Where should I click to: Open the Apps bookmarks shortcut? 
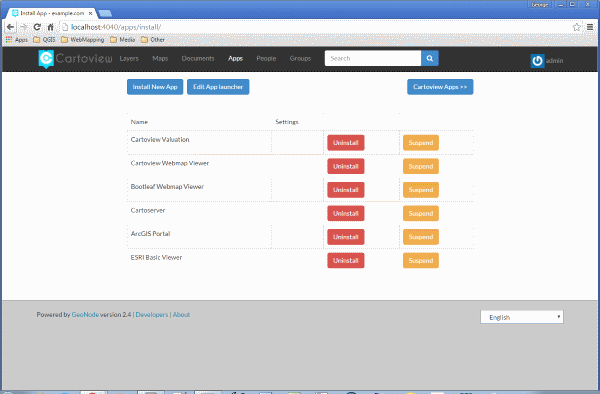click(17, 40)
